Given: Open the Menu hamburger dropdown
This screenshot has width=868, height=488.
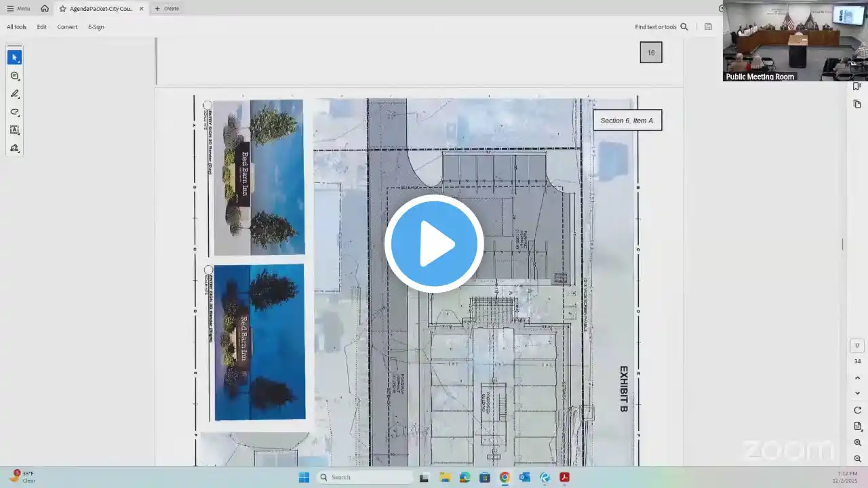Looking at the screenshot, I should tap(18, 8).
